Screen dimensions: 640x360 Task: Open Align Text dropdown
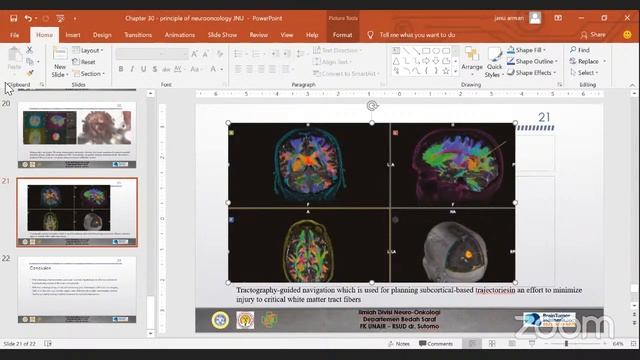[333, 62]
